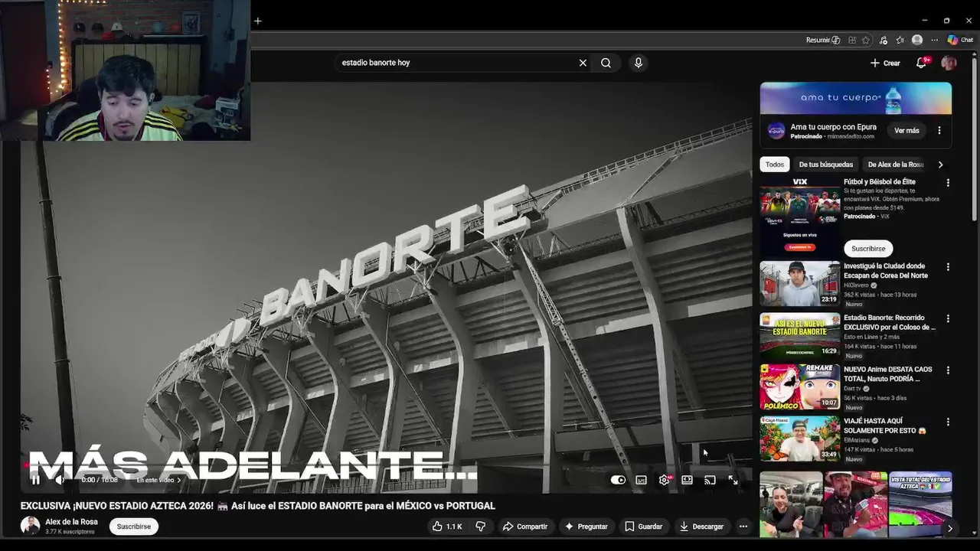Click Ver más on Epura ad
This screenshot has width=980, height=551.
tap(906, 131)
